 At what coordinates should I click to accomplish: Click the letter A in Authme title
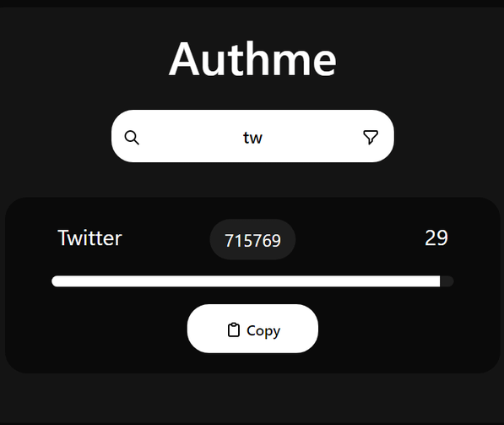[x=182, y=59]
